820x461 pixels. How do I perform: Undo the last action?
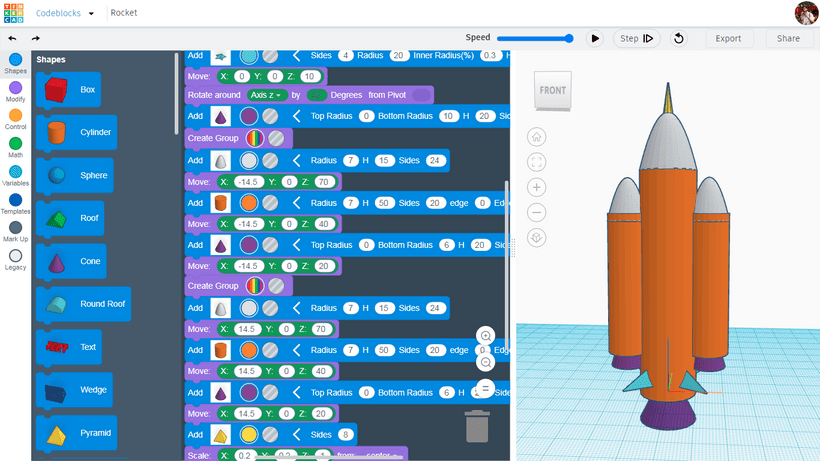click(x=13, y=38)
